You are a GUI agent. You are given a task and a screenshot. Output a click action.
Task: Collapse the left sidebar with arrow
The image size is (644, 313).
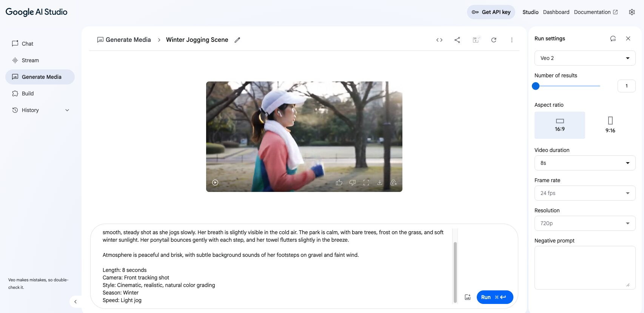(75, 302)
